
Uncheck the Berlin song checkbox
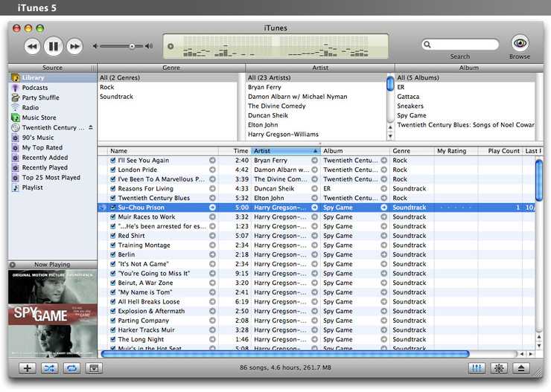(112, 254)
